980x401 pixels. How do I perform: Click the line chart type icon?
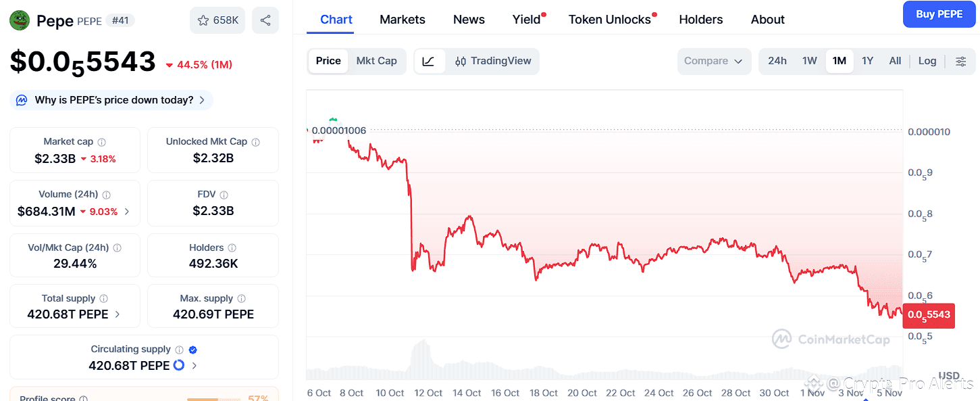[x=428, y=61]
